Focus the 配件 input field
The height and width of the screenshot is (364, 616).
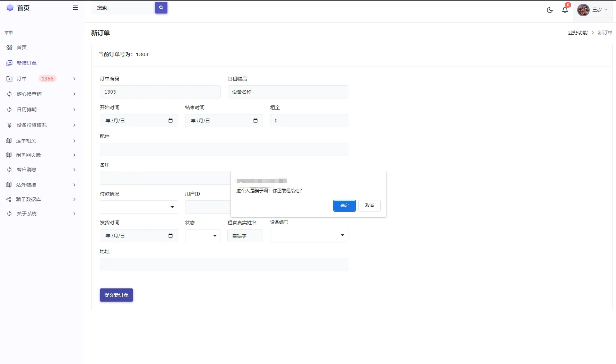tap(224, 149)
